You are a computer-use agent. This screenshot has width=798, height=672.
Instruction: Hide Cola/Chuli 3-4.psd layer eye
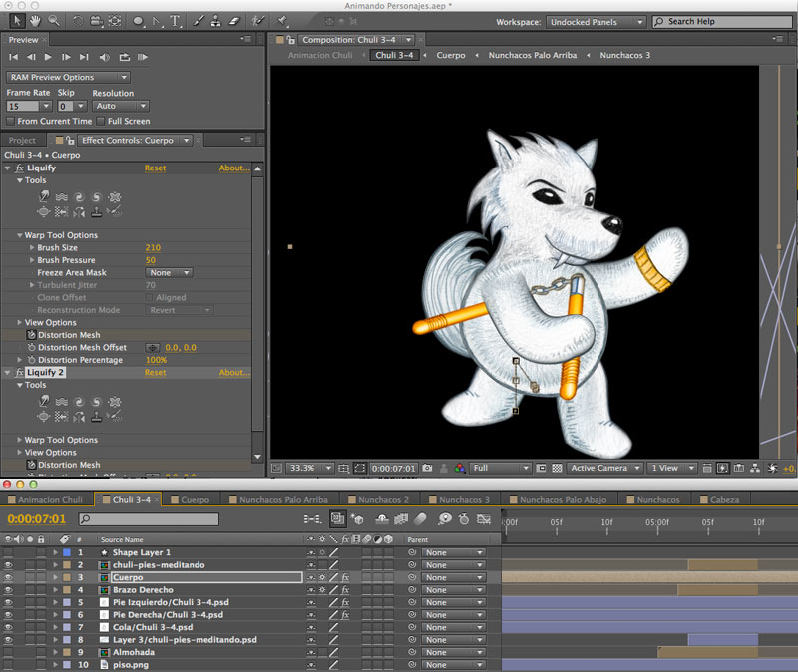tap(8, 627)
